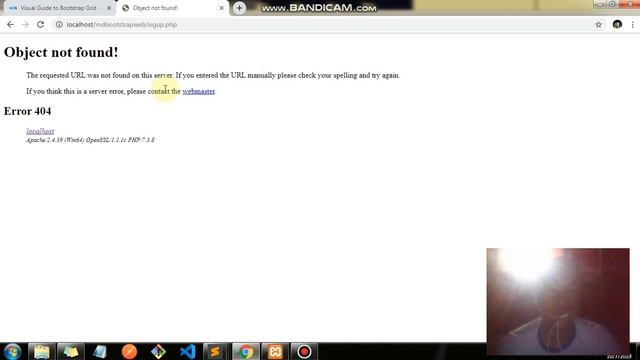Screen dimensions: 640x360
Task: Focus the localhost address bar
Action: pyautogui.click(x=322, y=24)
